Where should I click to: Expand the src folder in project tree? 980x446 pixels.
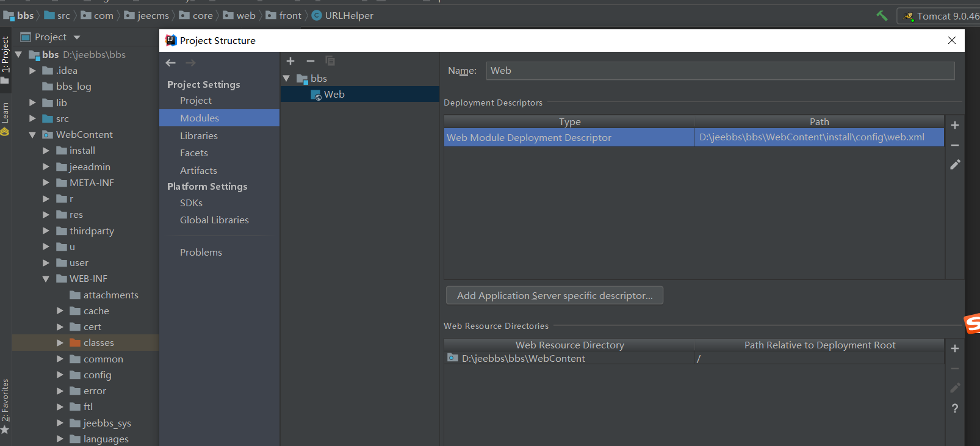click(x=32, y=119)
